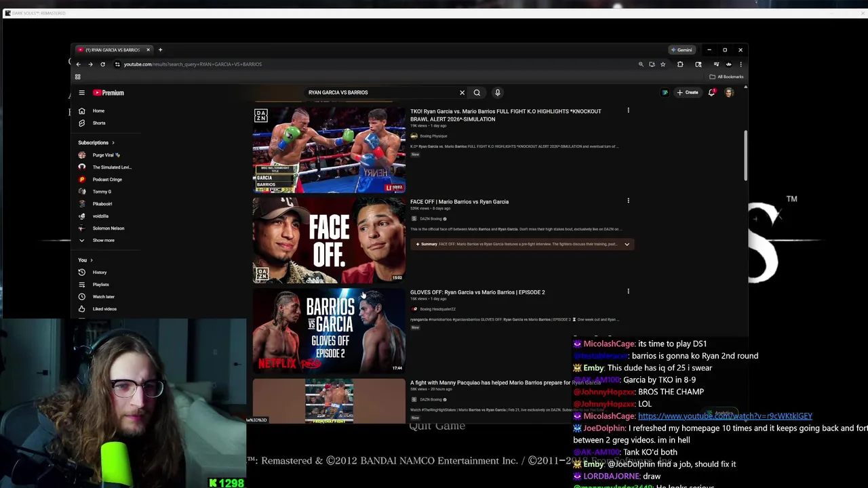868x488 pixels.
Task: Open the account avatar menu
Action: point(729,93)
